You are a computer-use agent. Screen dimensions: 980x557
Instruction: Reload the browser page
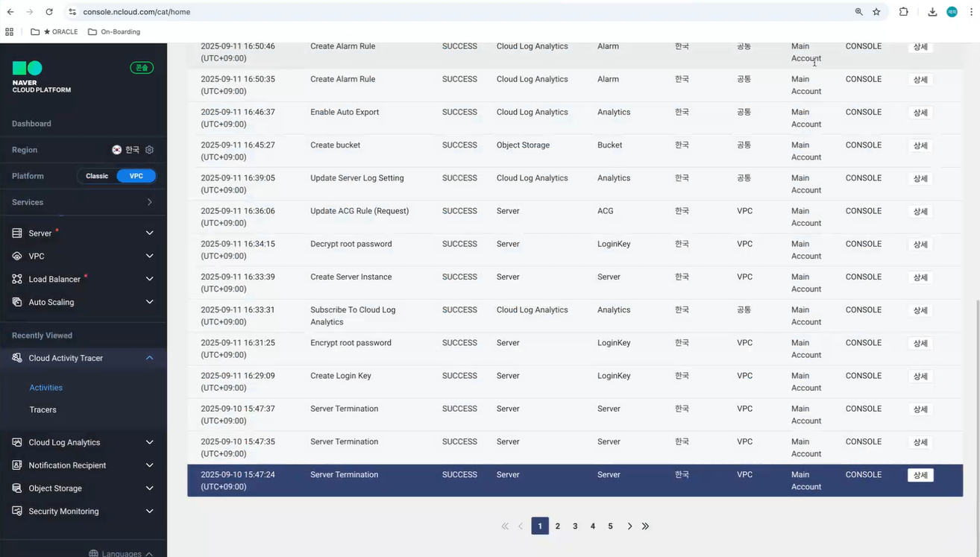(x=49, y=12)
